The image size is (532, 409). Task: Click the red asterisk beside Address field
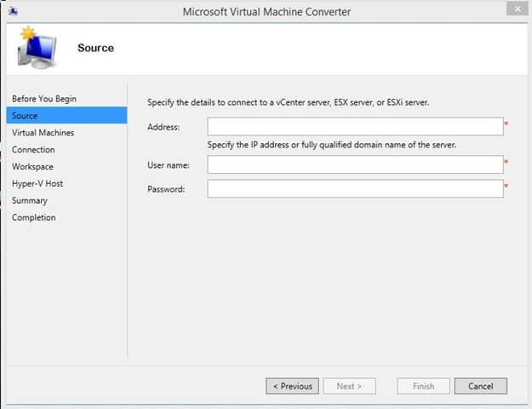pos(506,124)
